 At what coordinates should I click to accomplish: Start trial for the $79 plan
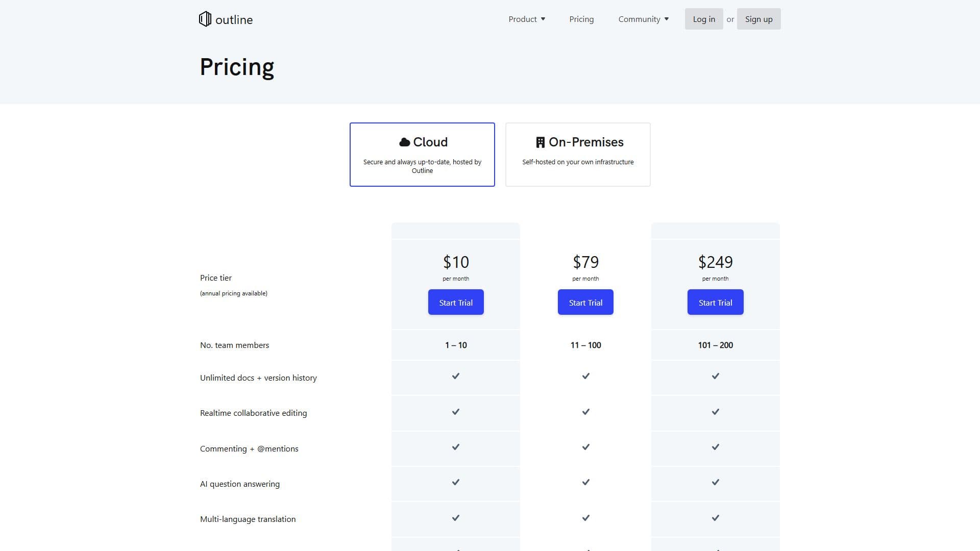(x=585, y=302)
